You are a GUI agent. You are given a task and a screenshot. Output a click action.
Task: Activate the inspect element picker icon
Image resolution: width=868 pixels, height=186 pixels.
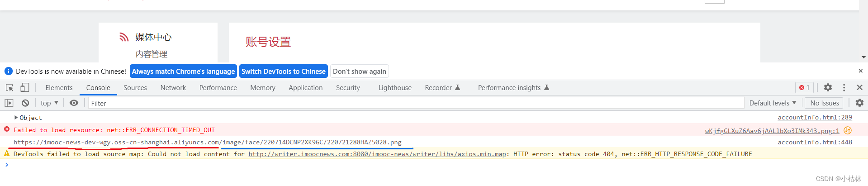[x=9, y=88]
